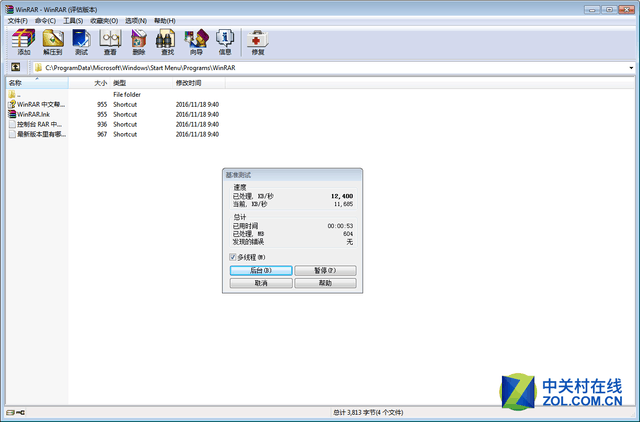Sort files by 大小 size column header

(x=100, y=83)
